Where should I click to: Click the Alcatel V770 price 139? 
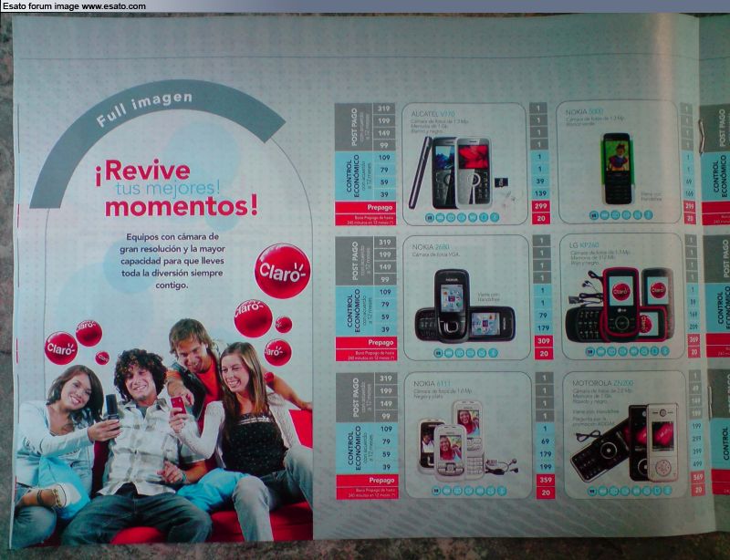[x=540, y=193]
